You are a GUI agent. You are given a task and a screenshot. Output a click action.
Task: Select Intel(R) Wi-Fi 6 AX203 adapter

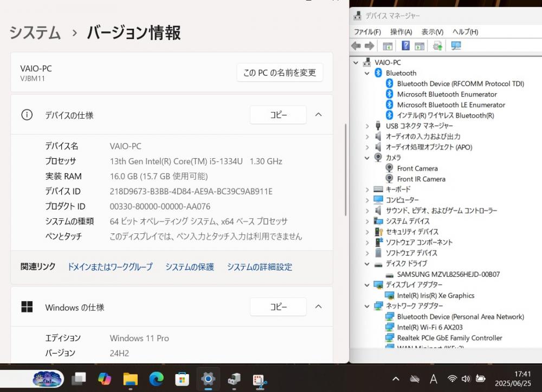[430, 328]
